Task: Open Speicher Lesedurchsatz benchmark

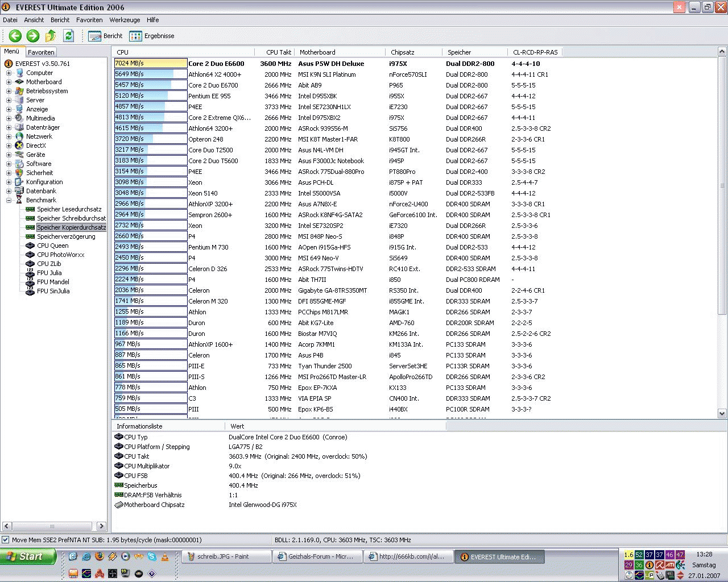Action: click(x=69, y=209)
